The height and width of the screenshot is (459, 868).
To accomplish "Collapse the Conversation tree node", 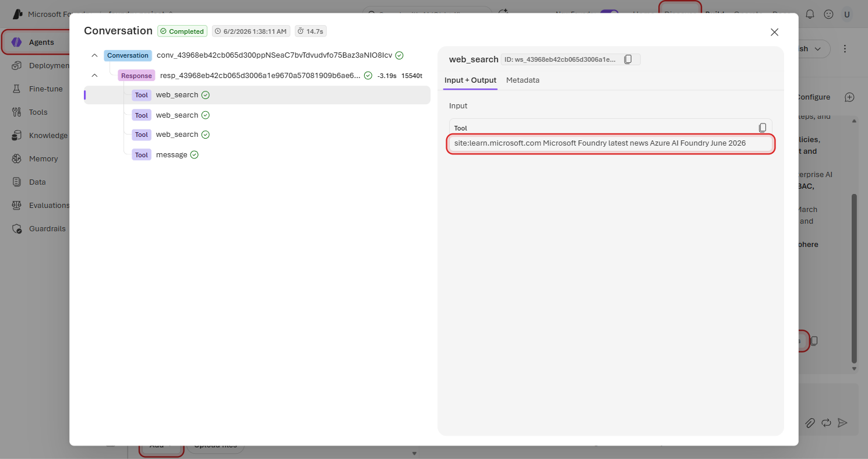I will pyautogui.click(x=94, y=55).
